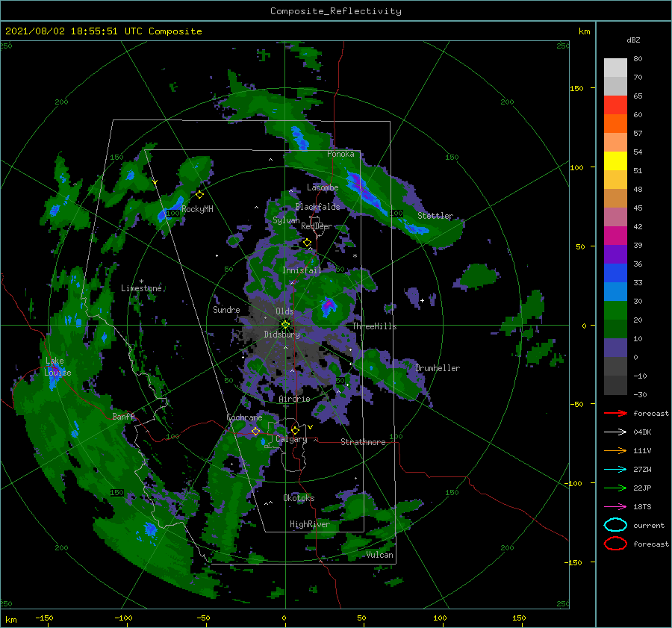Screen dimensions: 672x628
Task: Select the Olds label
Action: point(284,311)
